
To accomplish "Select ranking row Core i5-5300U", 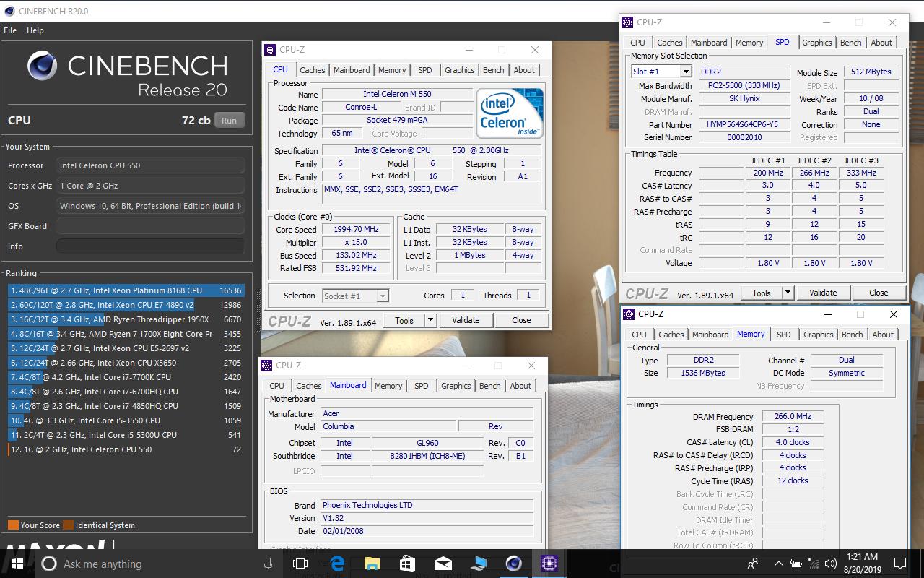I will point(126,435).
